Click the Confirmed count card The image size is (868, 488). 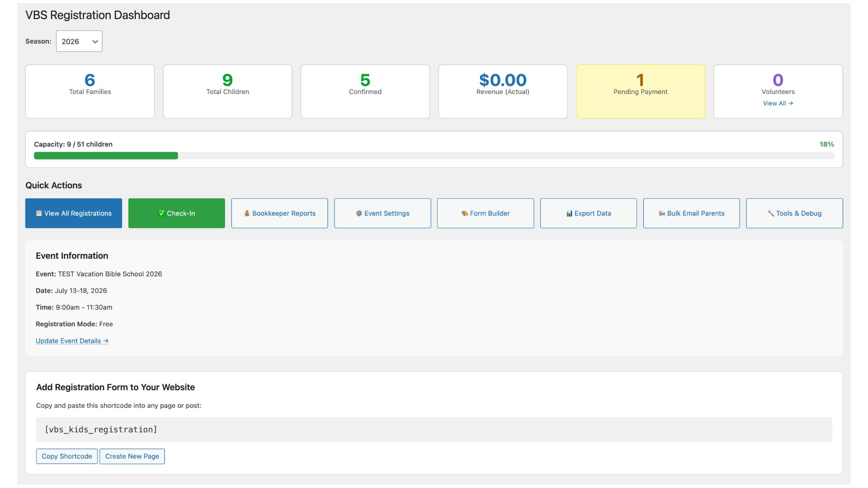coord(365,91)
